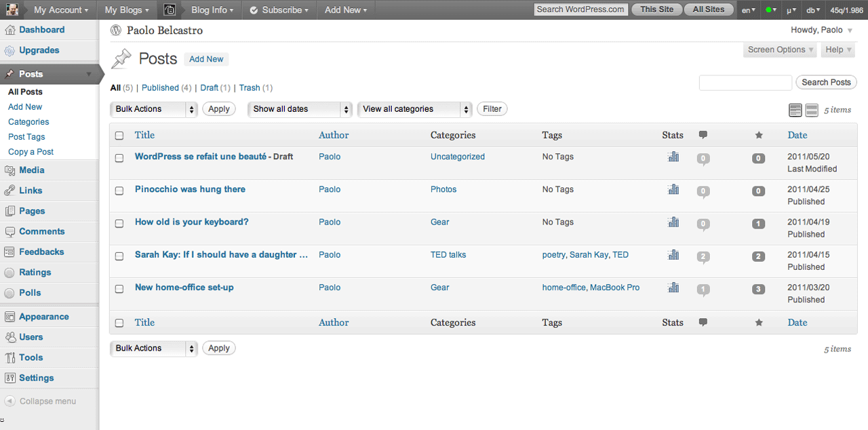Click the star likes column header icon
This screenshot has height=430, width=868.
click(759, 135)
